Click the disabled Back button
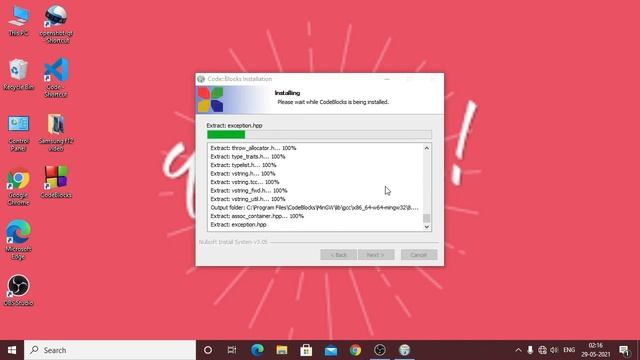The image size is (640, 360). click(x=338, y=255)
